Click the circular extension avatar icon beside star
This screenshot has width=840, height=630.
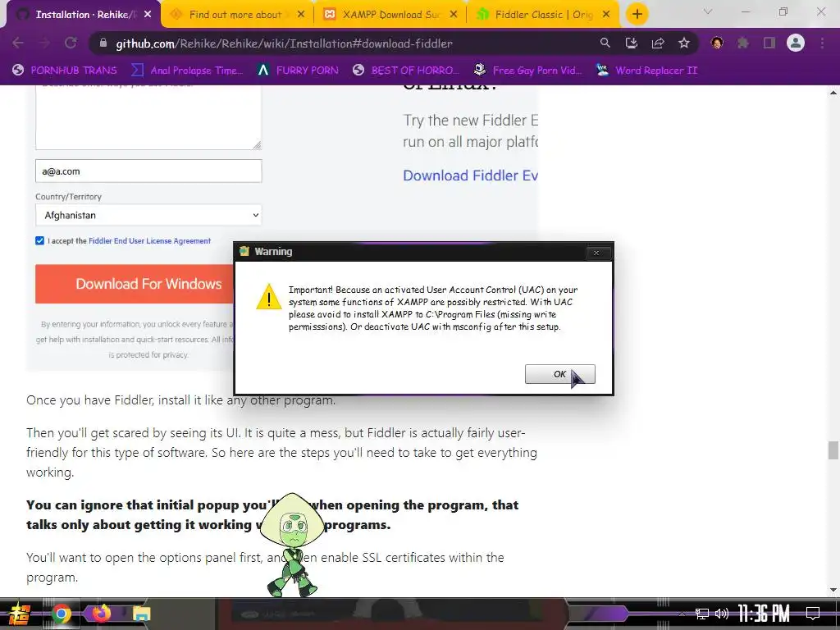[717, 43]
